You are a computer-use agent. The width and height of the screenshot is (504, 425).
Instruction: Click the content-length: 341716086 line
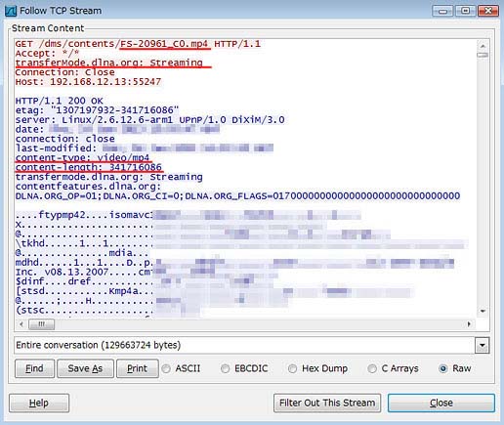[x=89, y=167]
